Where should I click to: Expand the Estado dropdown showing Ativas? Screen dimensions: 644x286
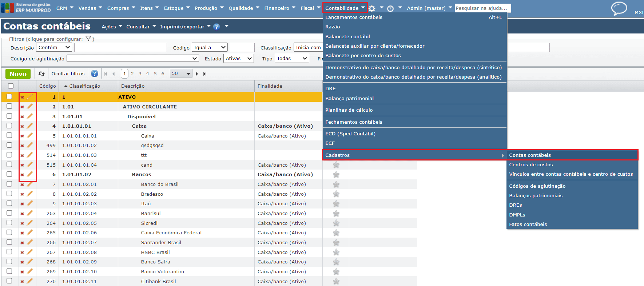point(238,59)
